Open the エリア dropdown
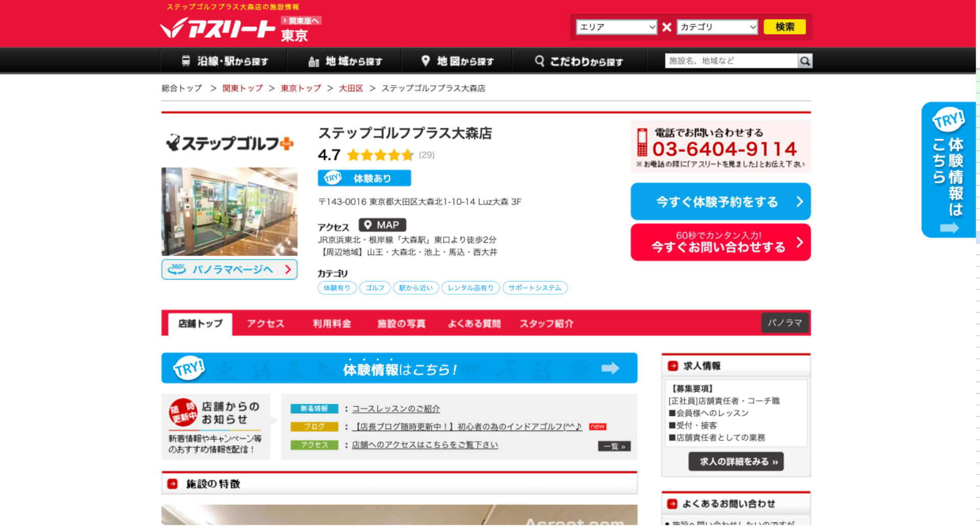The image size is (980, 530). pyautogui.click(x=617, y=27)
